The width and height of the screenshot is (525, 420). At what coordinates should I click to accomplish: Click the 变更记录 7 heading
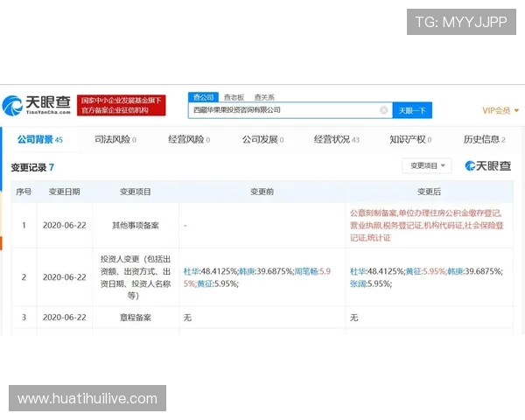click(x=32, y=167)
